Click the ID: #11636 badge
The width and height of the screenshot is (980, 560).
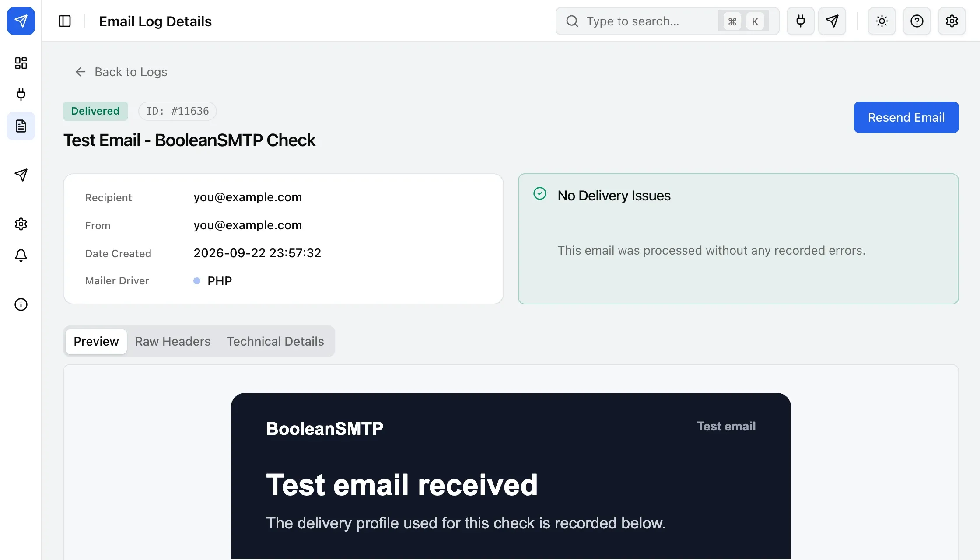tap(178, 111)
